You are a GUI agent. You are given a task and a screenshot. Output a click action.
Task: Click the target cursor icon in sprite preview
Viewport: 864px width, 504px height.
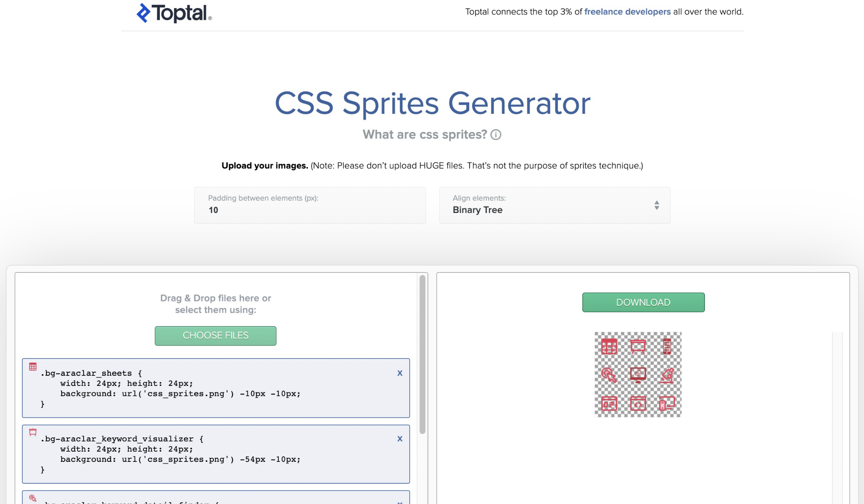pyautogui.click(x=609, y=375)
